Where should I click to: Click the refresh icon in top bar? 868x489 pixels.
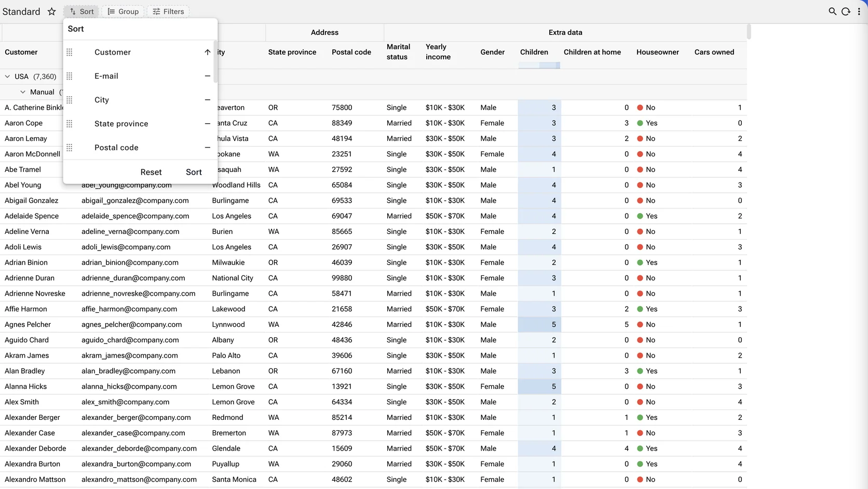(x=846, y=11)
